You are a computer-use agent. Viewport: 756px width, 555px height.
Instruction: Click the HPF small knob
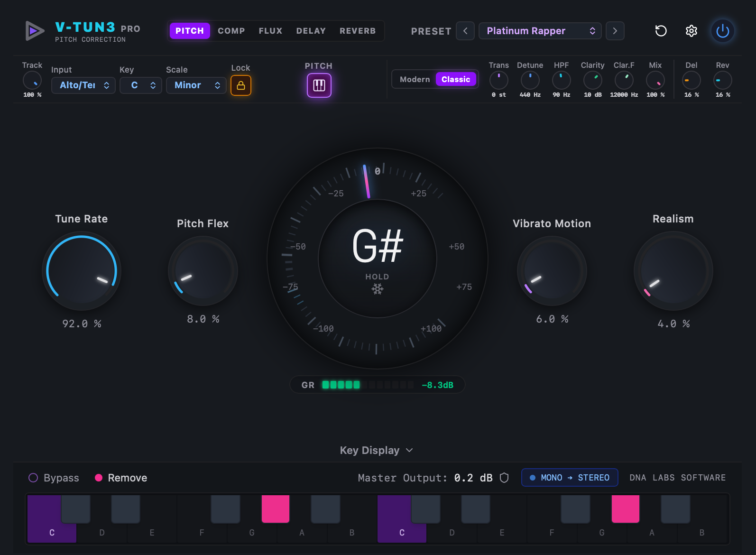(x=562, y=80)
